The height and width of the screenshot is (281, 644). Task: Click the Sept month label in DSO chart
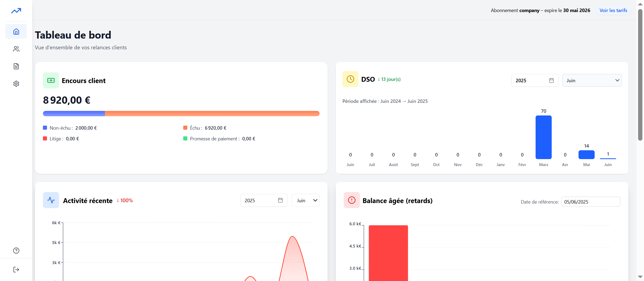(x=415, y=165)
